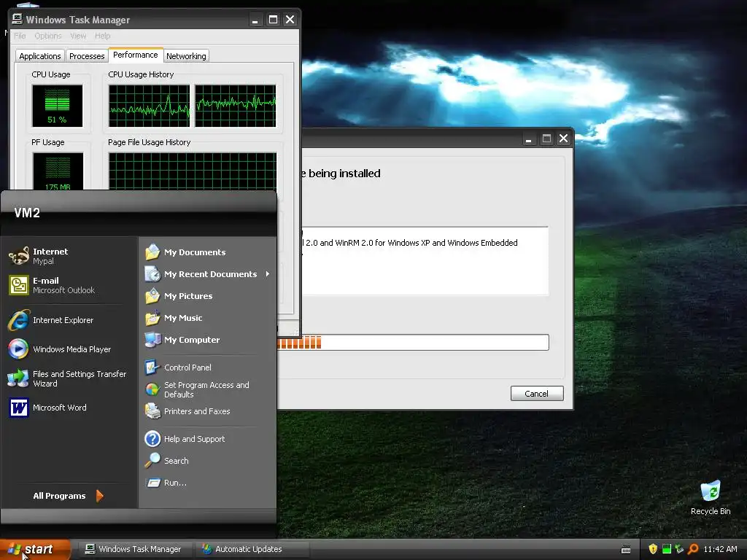
Task: Open My Computer icon
Action: click(x=152, y=340)
